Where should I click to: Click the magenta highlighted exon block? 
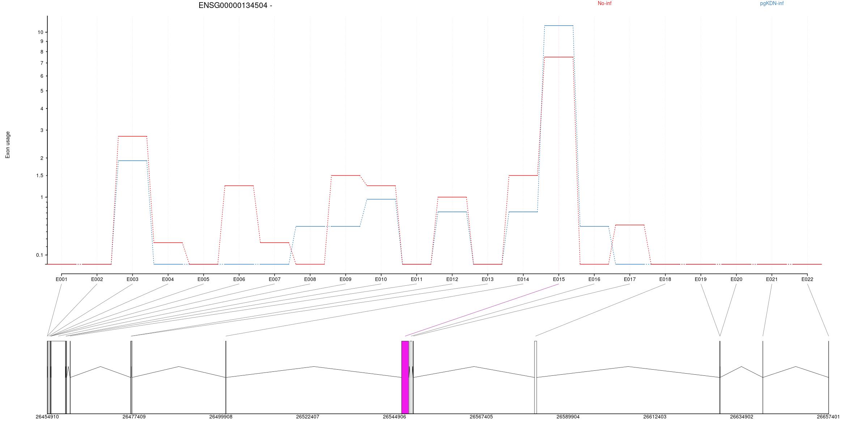click(x=405, y=377)
